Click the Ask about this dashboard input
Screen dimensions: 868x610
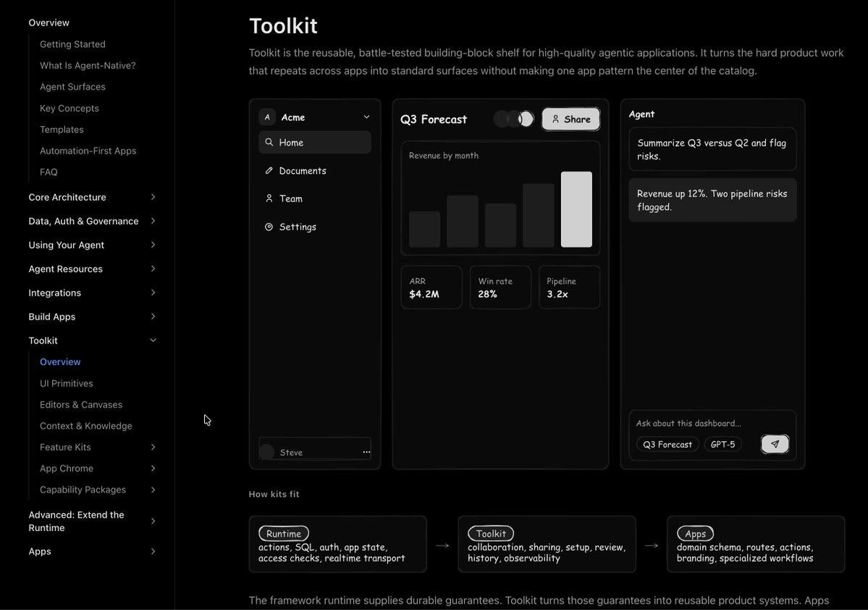[x=712, y=423]
